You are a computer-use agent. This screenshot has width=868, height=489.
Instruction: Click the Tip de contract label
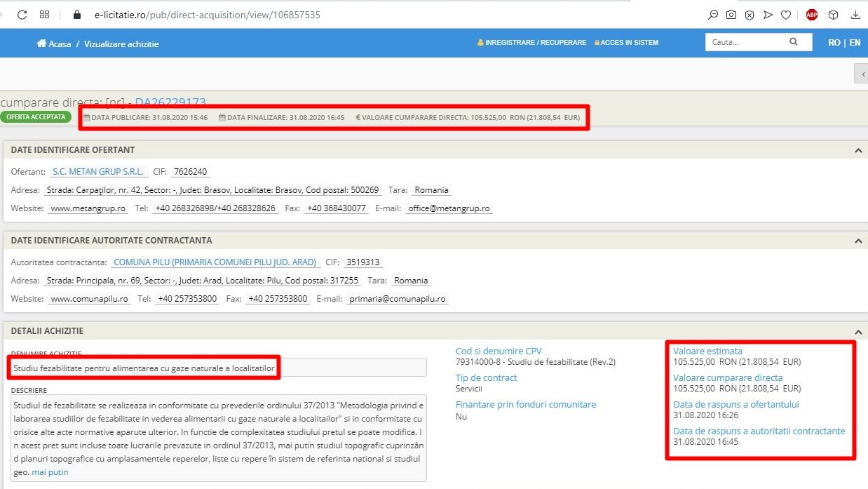[x=486, y=377]
